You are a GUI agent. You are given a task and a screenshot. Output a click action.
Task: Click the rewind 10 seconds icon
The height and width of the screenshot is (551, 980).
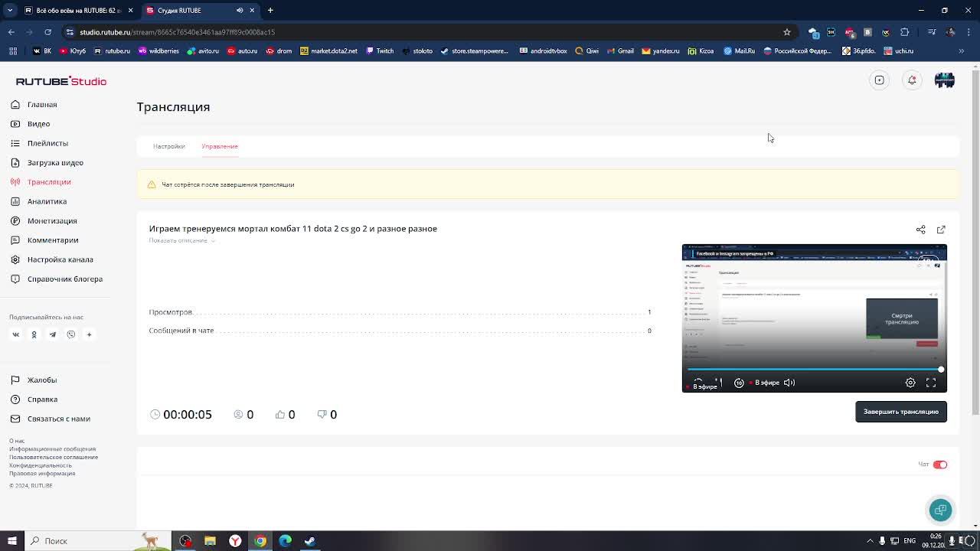(x=739, y=383)
